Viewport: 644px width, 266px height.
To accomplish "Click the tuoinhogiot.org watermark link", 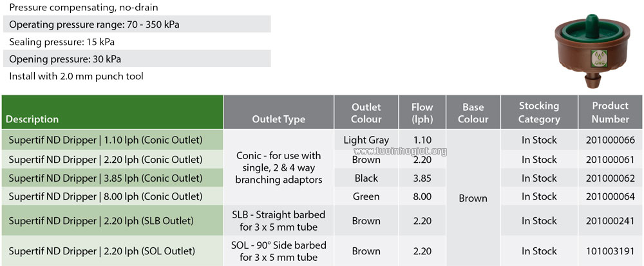I will [x=400, y=151].
